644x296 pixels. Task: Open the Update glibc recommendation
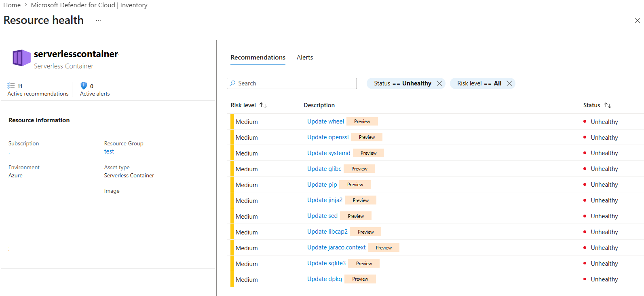tap(324, 169)
